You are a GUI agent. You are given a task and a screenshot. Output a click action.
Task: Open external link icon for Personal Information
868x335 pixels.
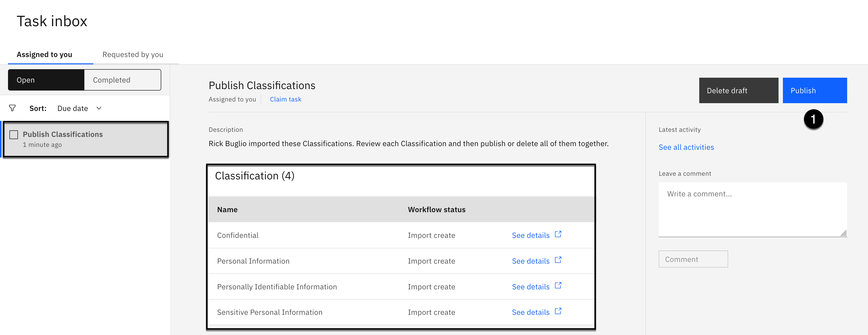tap(558, 260)
